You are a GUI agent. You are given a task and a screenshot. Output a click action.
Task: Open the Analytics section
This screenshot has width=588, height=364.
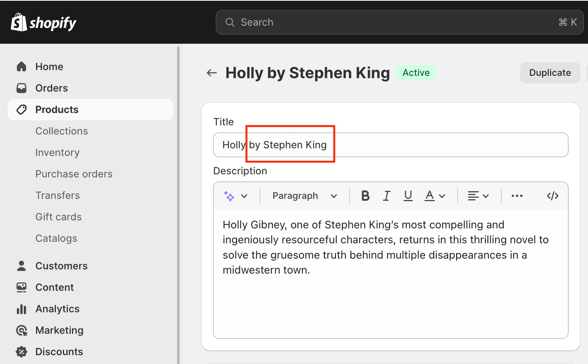(x=57, y=308)
